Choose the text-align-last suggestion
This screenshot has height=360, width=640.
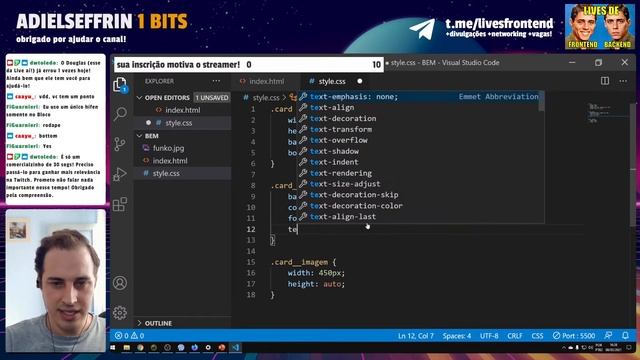tap(418, 217)
